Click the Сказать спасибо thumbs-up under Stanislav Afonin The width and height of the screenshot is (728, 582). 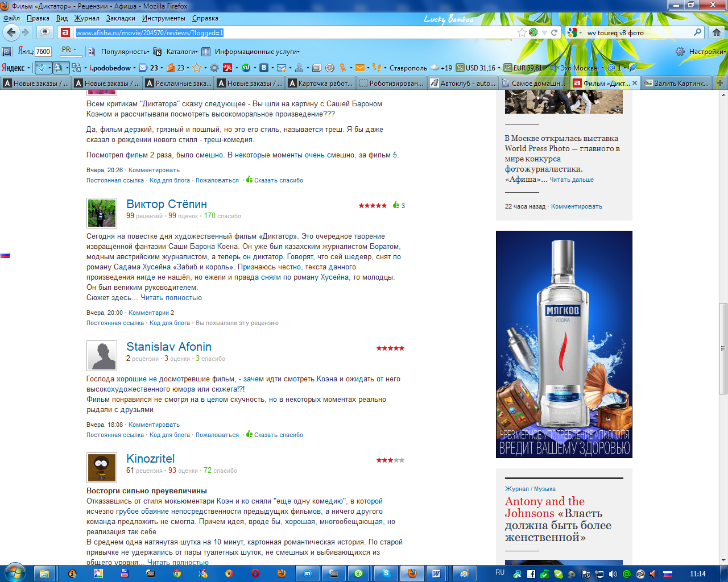coord(249,434)
